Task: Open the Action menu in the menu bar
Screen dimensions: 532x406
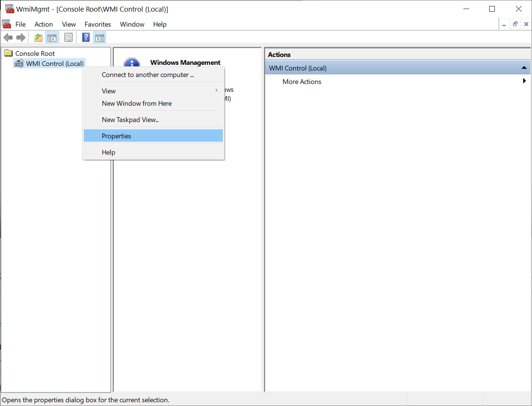Action: click(43, 24)
